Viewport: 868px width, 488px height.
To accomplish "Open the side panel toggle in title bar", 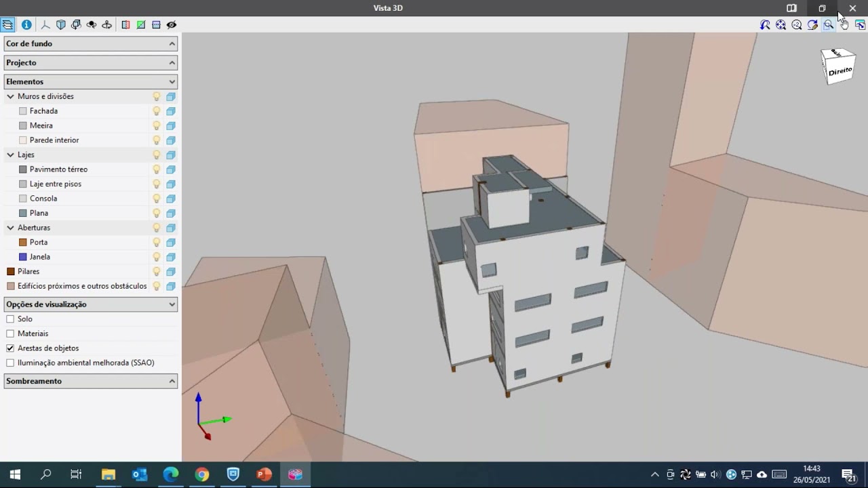I will point(791,8).
